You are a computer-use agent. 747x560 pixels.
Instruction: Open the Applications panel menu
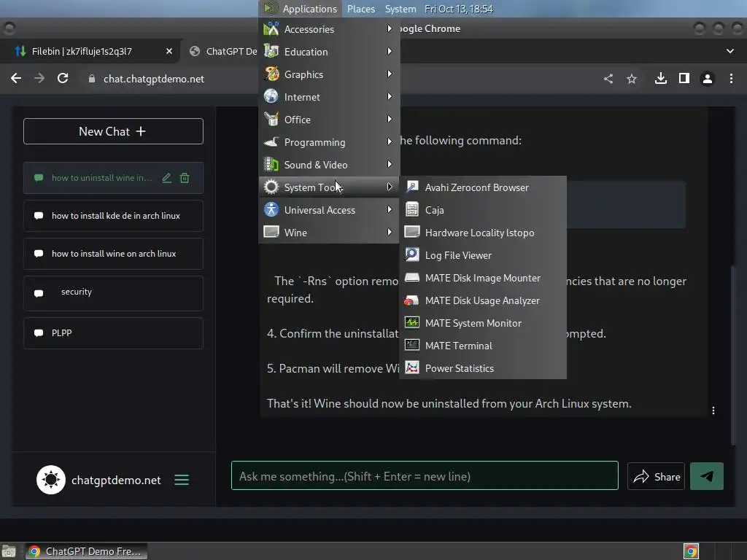(301, 9)
